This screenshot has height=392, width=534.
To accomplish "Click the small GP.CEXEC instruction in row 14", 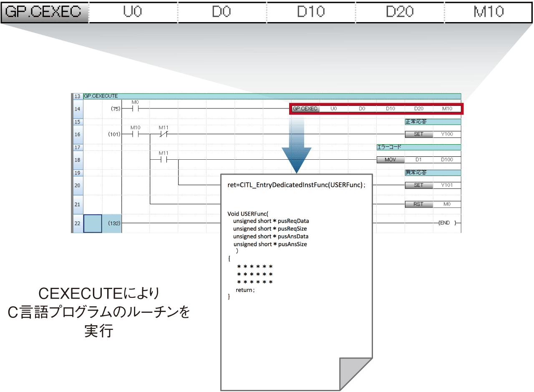I will click(305, 109).
